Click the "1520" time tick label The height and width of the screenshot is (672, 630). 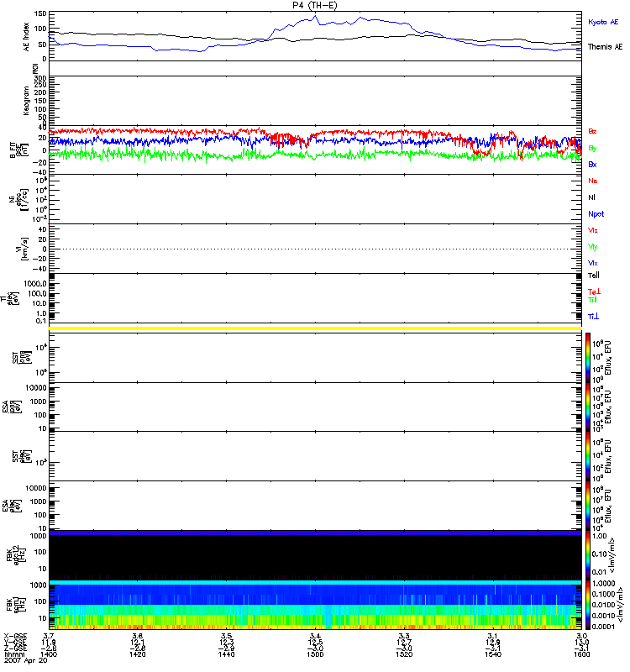coord(404,654)
